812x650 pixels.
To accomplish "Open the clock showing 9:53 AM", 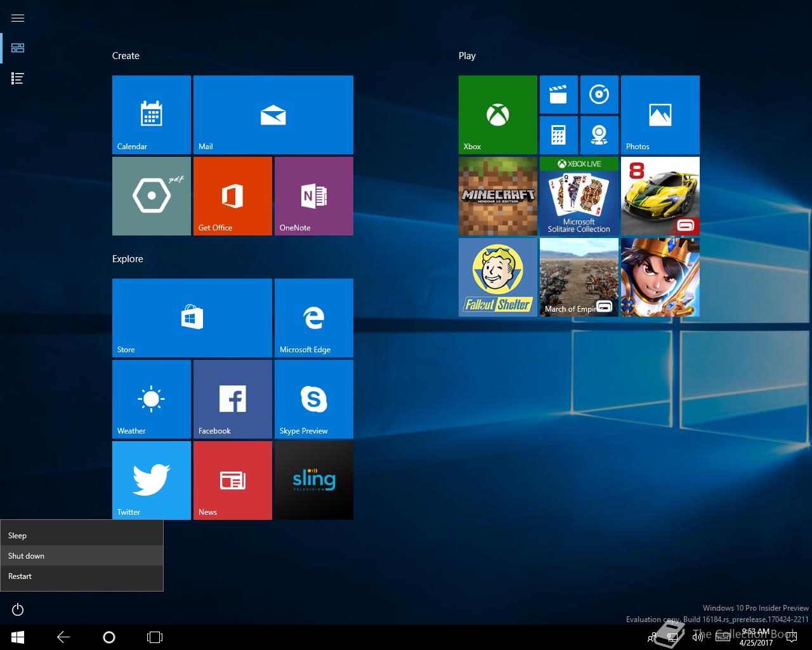I will [x=756, y=637].
